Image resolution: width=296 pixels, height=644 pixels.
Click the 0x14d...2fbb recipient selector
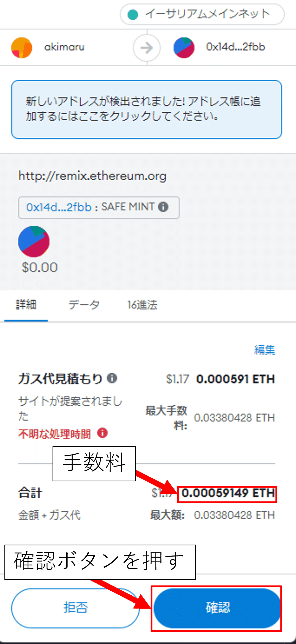click(235, 47)
